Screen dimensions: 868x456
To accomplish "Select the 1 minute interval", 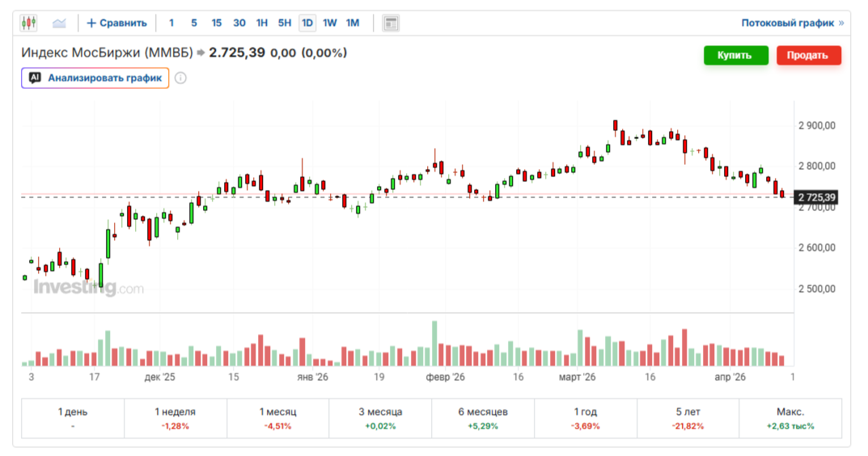I will [171, 23].
